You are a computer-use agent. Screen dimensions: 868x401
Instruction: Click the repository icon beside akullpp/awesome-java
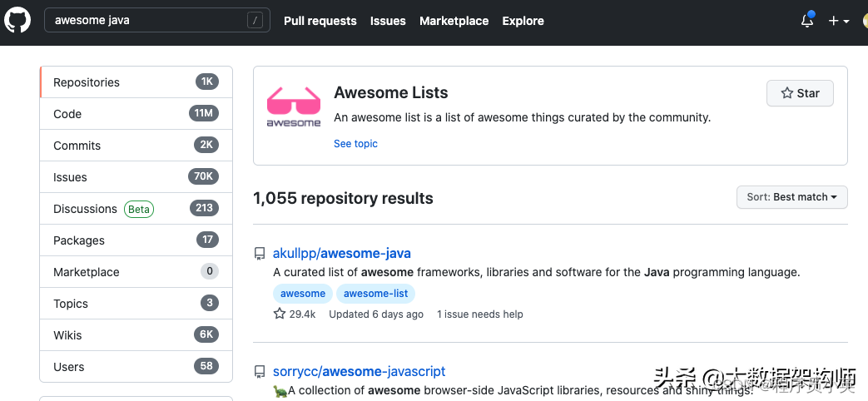point(260,254)
